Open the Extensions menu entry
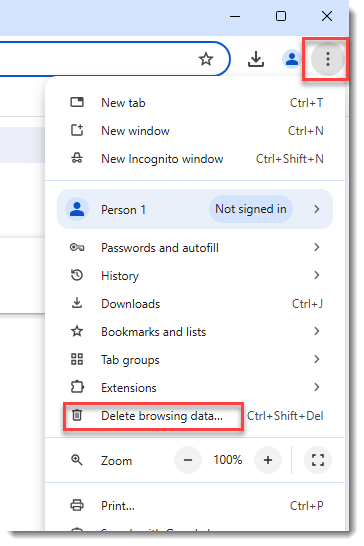 click(195, 388)
